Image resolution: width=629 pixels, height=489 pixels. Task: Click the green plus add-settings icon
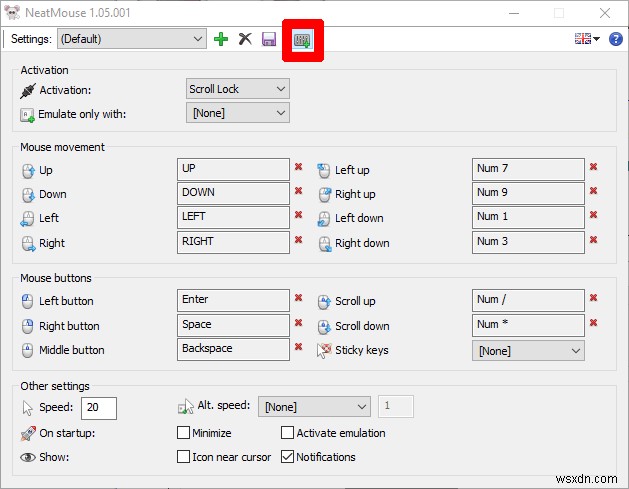point(221,39)
